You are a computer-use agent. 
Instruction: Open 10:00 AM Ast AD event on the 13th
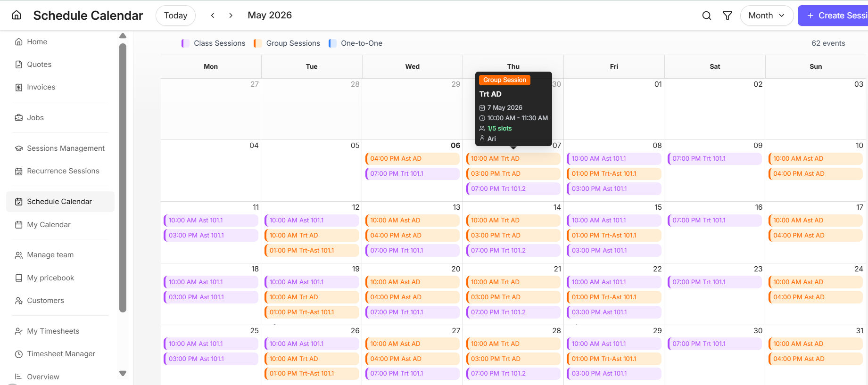(413, 221)
